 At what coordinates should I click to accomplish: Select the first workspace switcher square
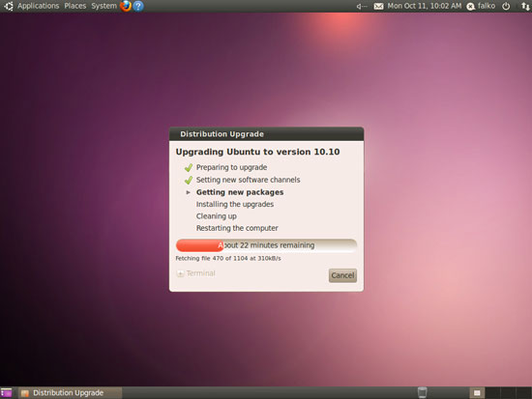click(x=477, y=393)
